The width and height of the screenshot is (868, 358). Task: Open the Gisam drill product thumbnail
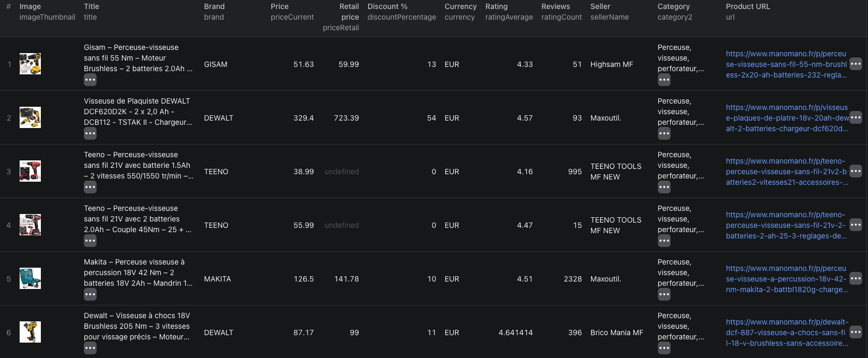(x=30, y=64)
